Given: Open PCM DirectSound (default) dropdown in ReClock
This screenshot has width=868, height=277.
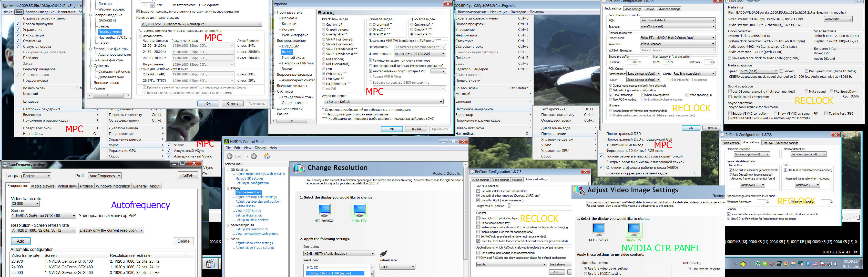Looking at the screenshot, I should click(x=677, y=20).
